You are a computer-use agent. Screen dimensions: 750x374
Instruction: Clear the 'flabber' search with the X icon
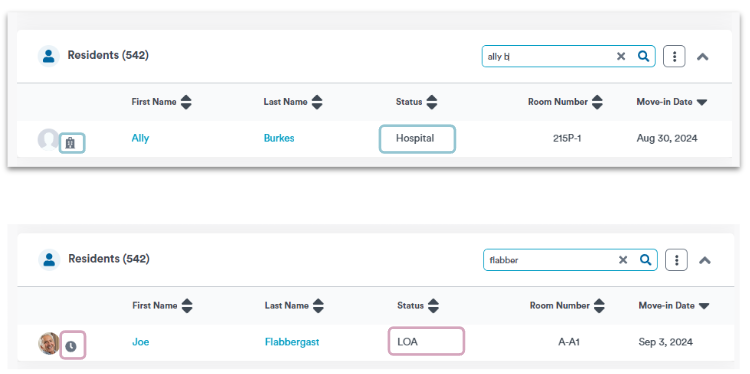pyautogui.click(x=623, y=260)
